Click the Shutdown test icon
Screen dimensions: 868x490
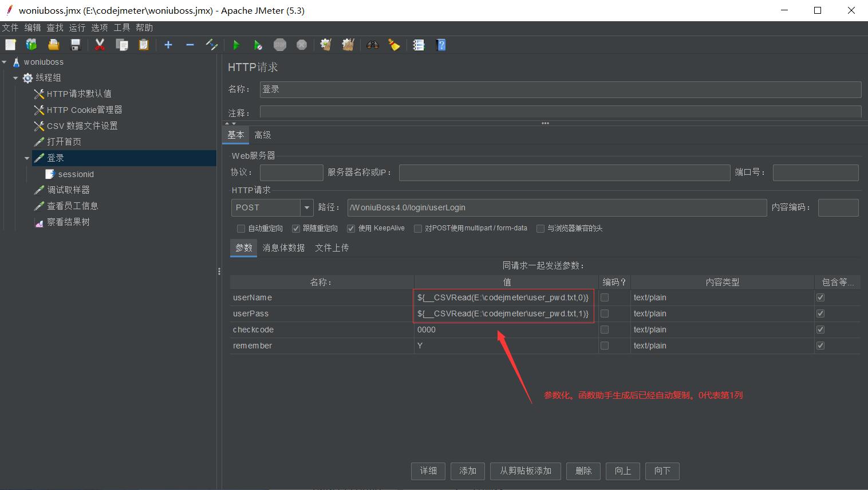coord(301,45)
